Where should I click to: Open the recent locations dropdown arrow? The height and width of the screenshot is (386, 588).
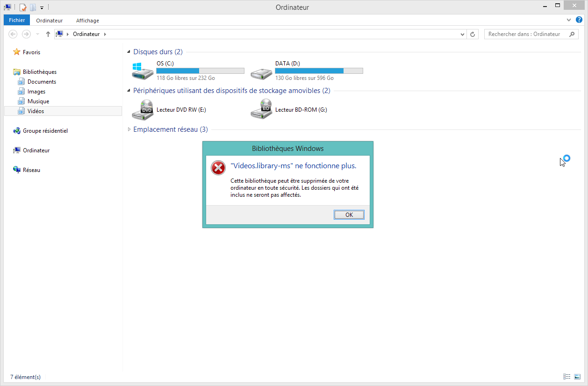tap(37, 34)
